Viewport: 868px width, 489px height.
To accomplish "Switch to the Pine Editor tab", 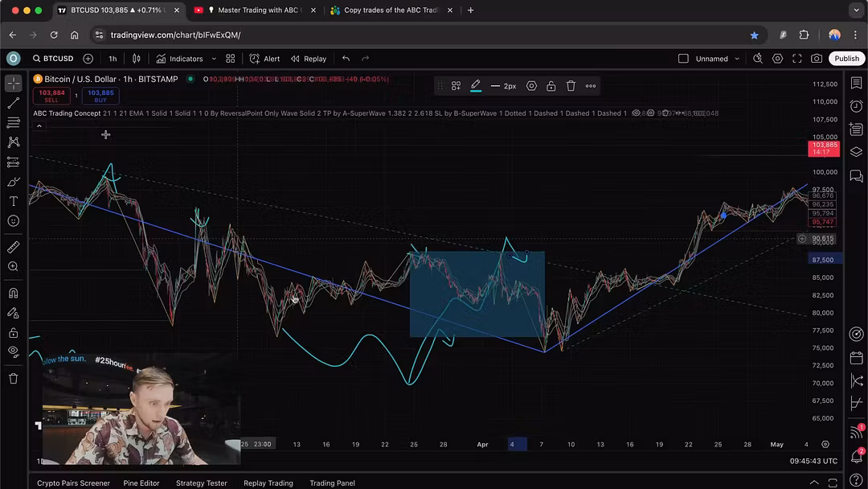I will (x=141, y=483).
